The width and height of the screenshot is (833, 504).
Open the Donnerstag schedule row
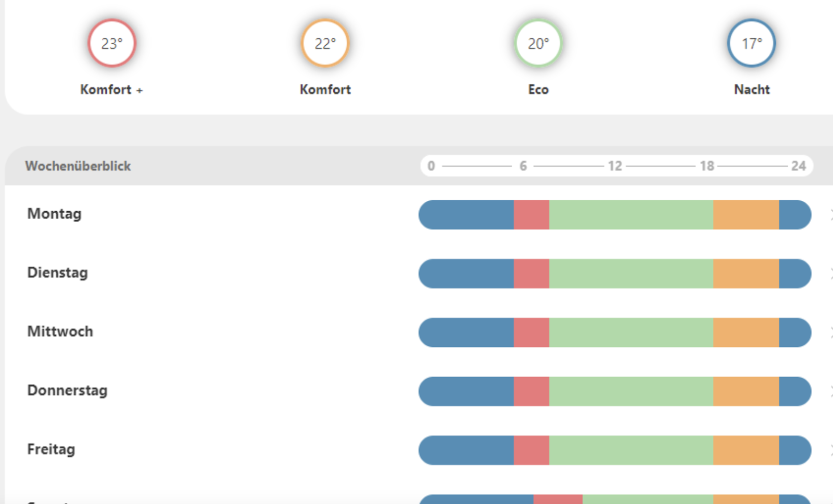point(419,391)
